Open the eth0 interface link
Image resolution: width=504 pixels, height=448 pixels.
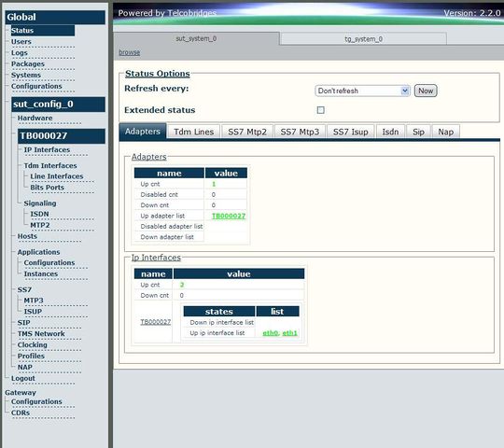tap(270, 333)
